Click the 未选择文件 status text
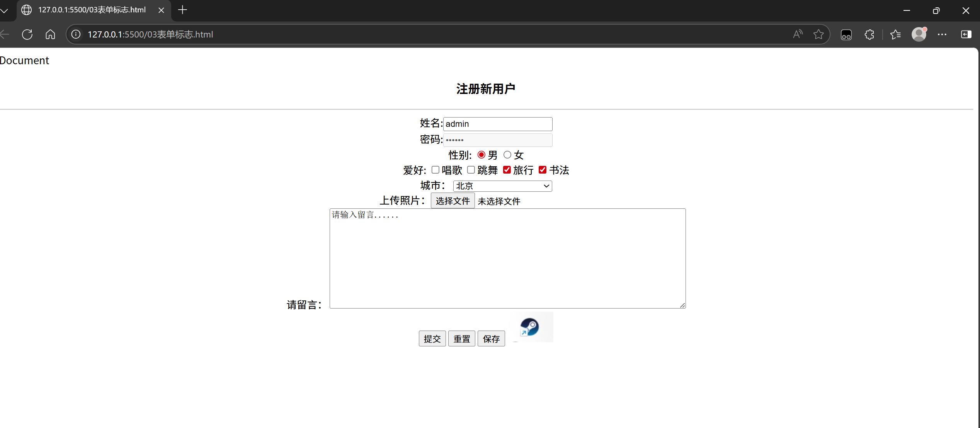The image size is (980, 428). (499, 201)
